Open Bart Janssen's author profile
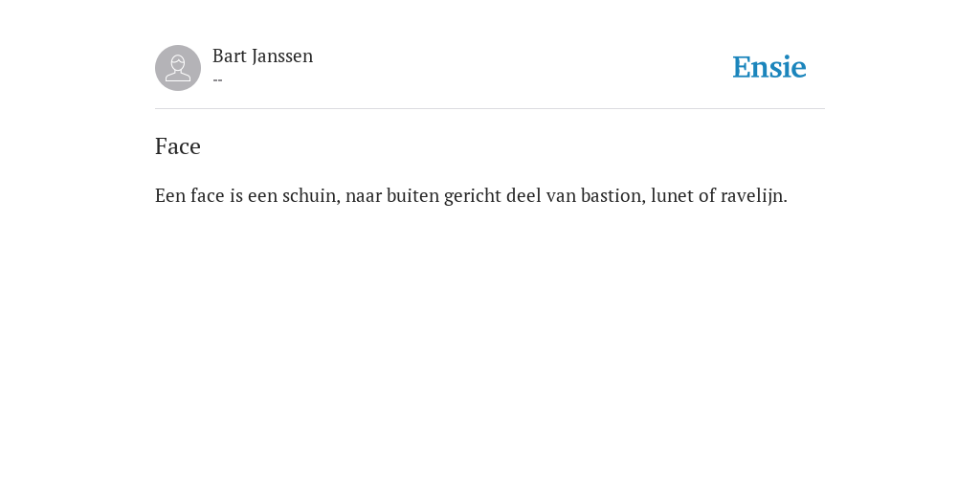Viewport: 980px width, 490px height. click(x=262, y=56)
